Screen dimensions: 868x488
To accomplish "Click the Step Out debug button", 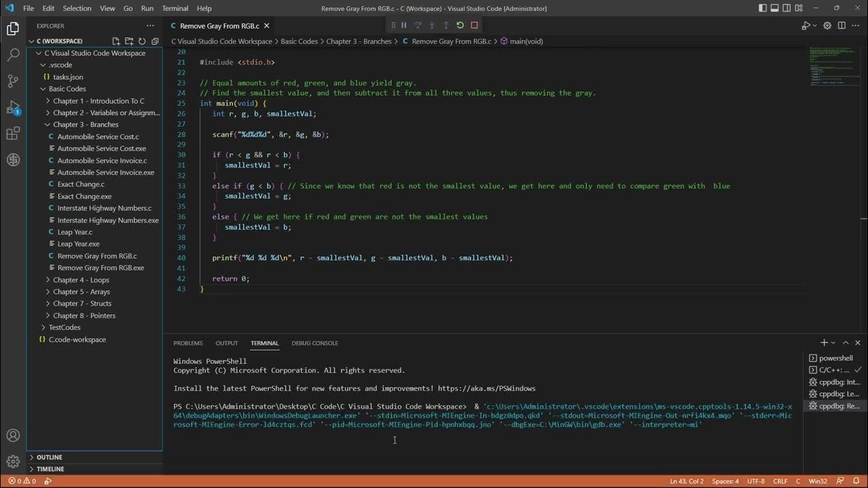I will [x=446, y=25].
